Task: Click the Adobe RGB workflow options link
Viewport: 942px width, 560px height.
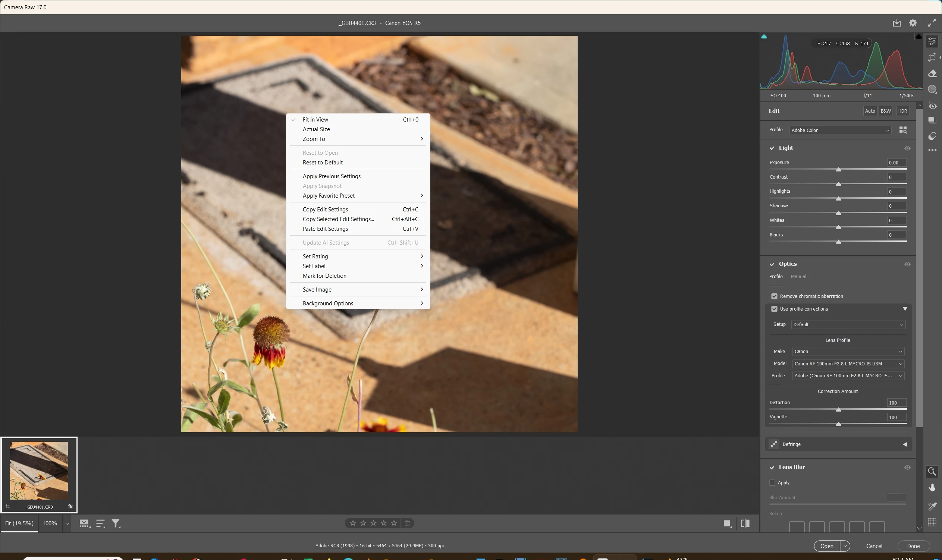Action: click(379, 546)
